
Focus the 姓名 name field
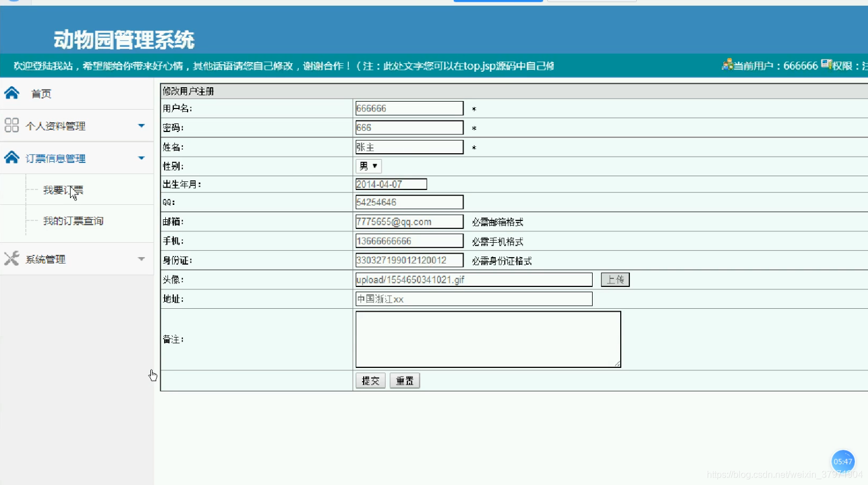409,147
